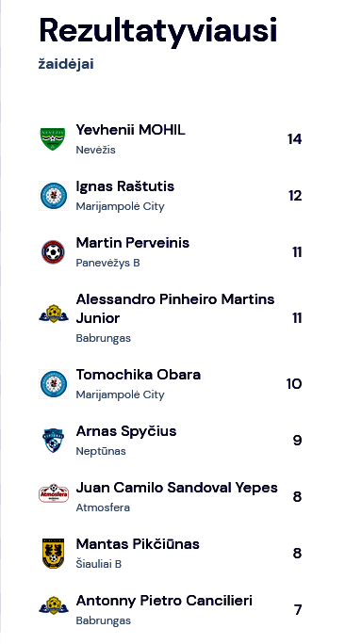Click the Šiauliai B club logo
The height and width of the screenshot is (644, 345).
54,554
